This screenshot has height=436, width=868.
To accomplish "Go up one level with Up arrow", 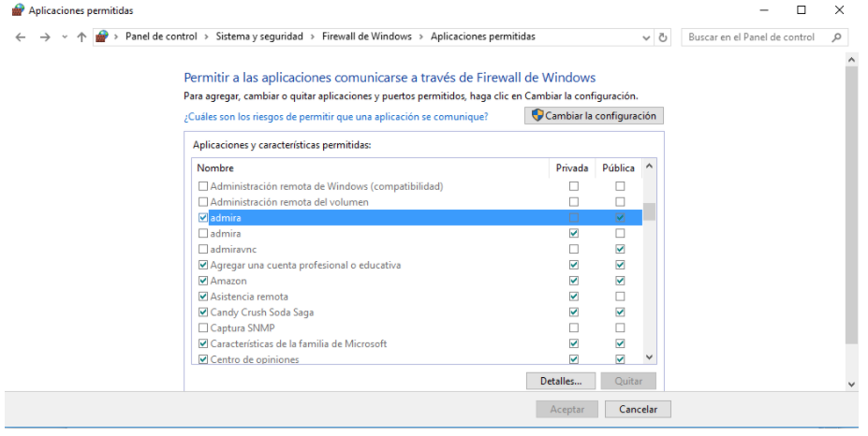I will (81, 37).
